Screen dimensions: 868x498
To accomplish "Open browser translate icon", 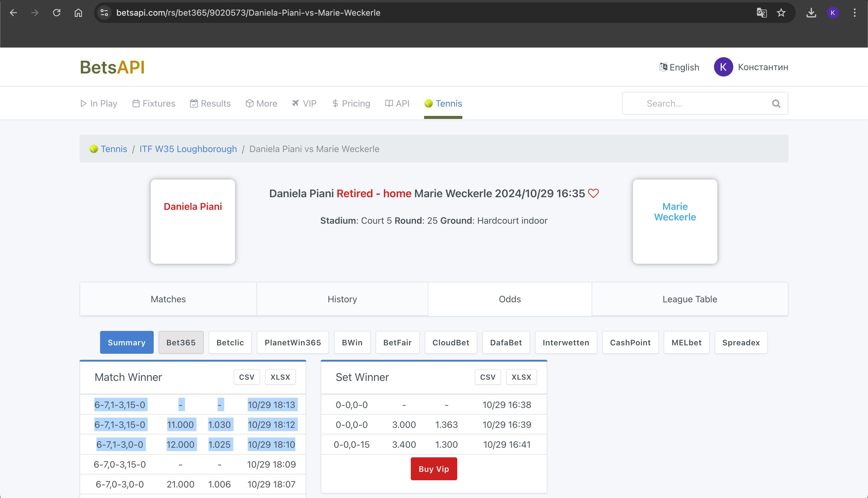I will click(x=761, y=13).
